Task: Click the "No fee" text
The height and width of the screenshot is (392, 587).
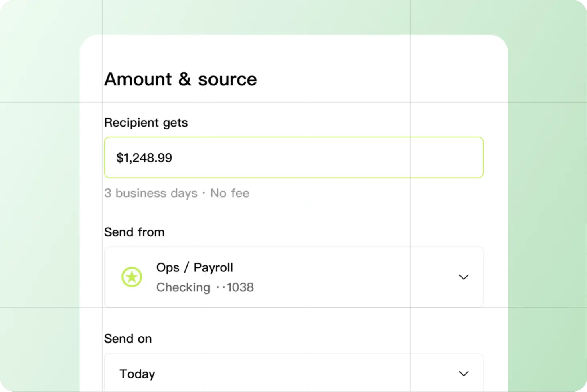Action: [x=230, y=193]
